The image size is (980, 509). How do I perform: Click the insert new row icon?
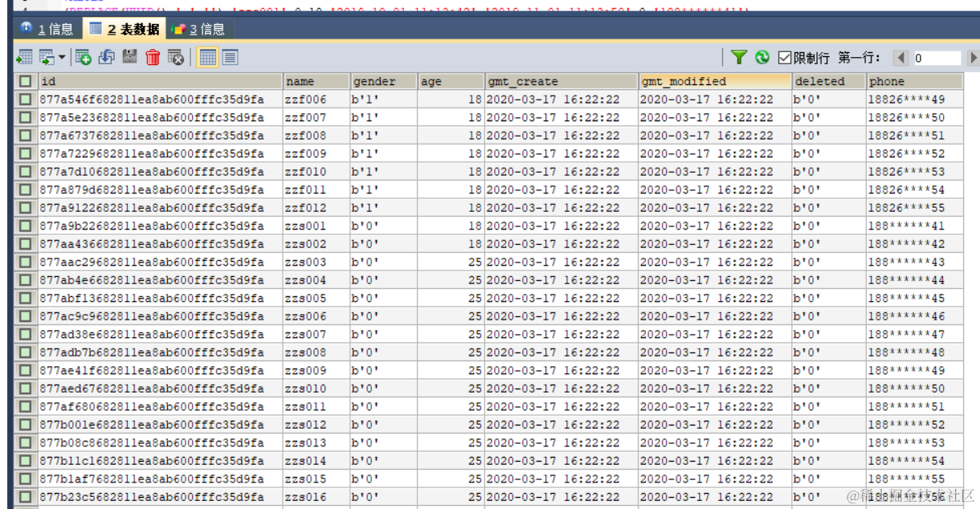point(83,57)
